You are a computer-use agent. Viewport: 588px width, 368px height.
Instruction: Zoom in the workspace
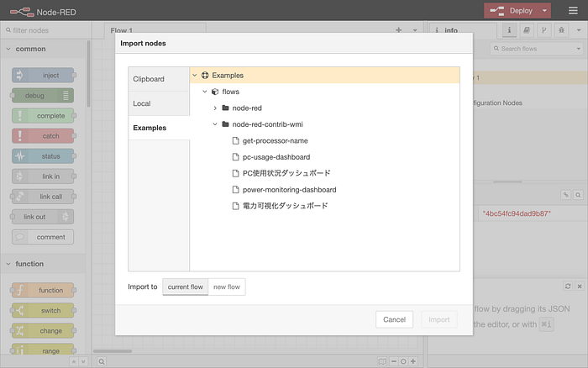click(413, 361)
